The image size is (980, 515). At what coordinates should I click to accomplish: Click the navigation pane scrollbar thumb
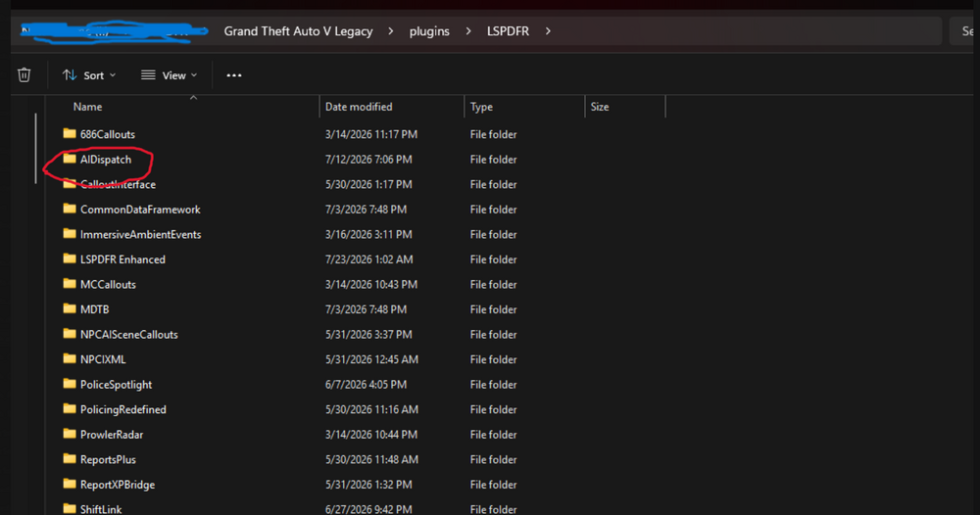pyautogui.click(x=35, y=149)
